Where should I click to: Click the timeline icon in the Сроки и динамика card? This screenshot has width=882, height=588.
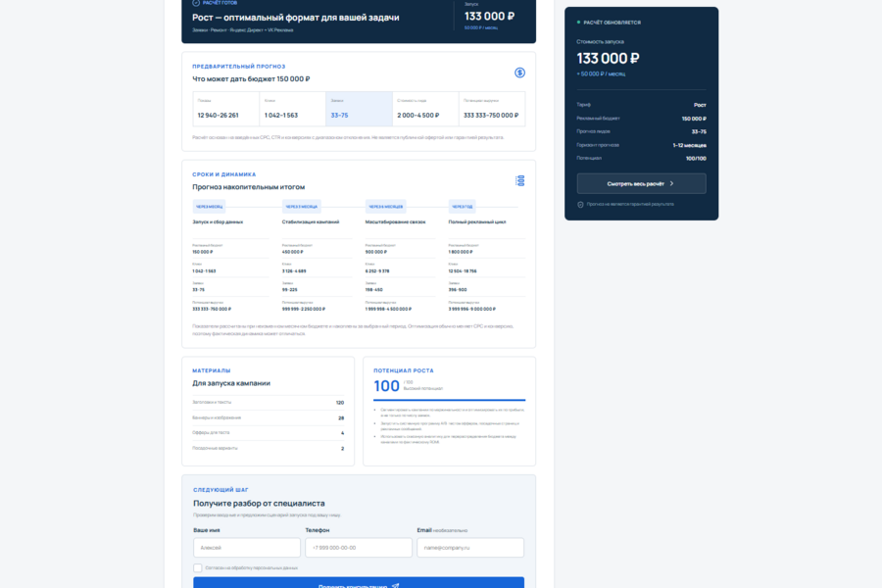[520, 180]
